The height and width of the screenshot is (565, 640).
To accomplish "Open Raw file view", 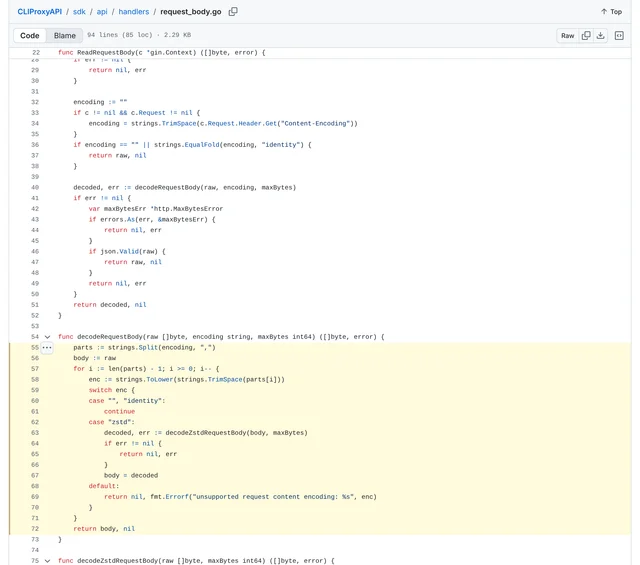I will coord(567,36).
